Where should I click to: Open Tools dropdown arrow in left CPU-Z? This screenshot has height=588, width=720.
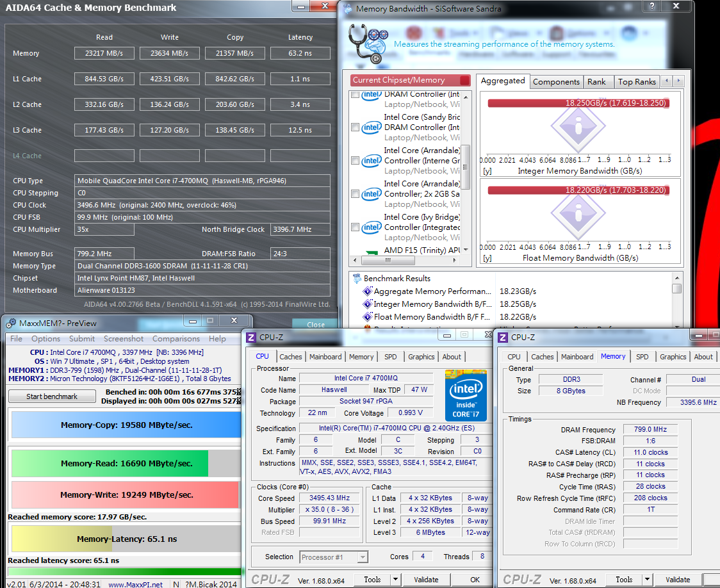[x=395, y=580]
